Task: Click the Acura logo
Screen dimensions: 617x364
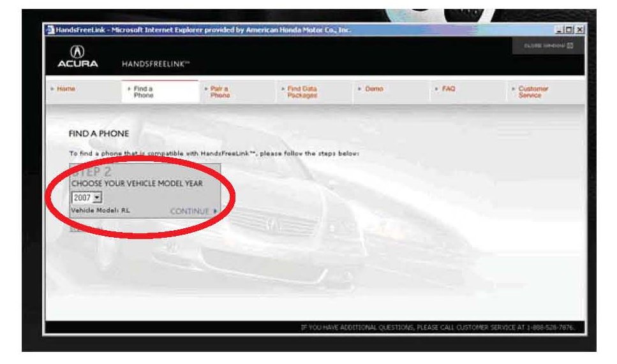Action: tap(77, 57)
